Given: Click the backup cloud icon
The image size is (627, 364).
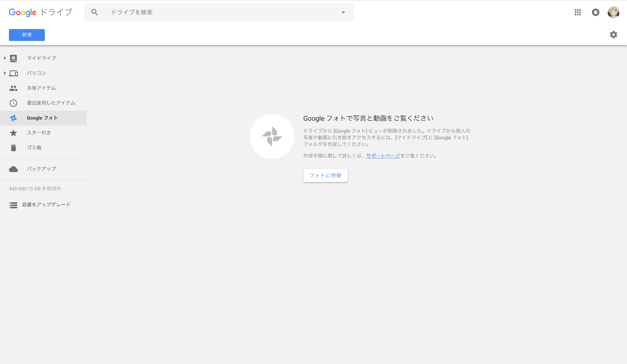Looking at the screenshot, I should click(x=13, y=169).
